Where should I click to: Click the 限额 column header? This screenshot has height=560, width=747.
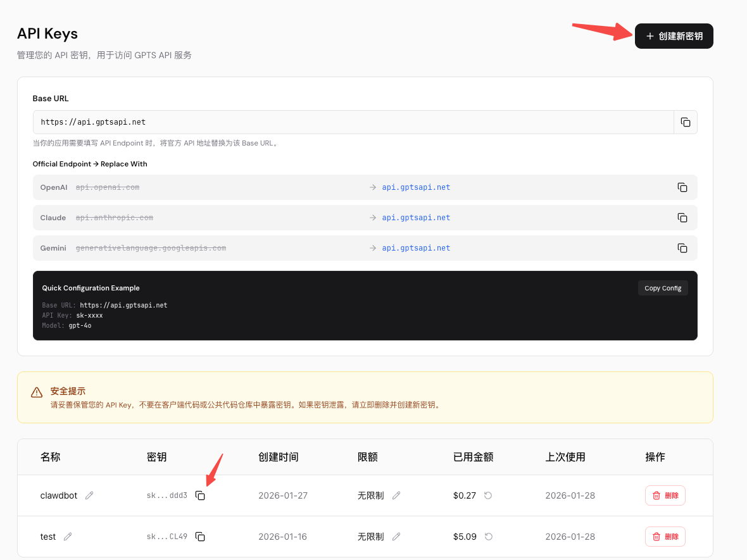(367, 457)
